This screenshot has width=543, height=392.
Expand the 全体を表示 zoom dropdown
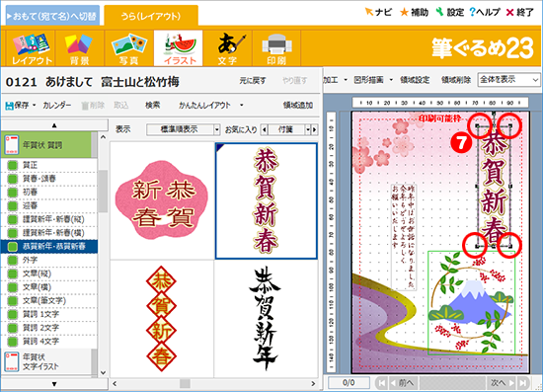[508, 80]
